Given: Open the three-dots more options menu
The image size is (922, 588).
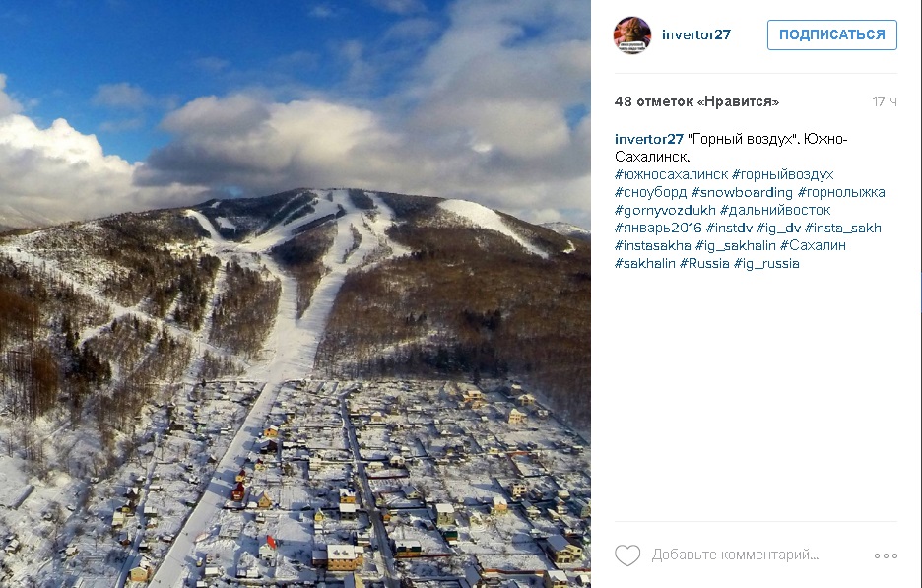Looking at the screenshot, I should point(886,555).
